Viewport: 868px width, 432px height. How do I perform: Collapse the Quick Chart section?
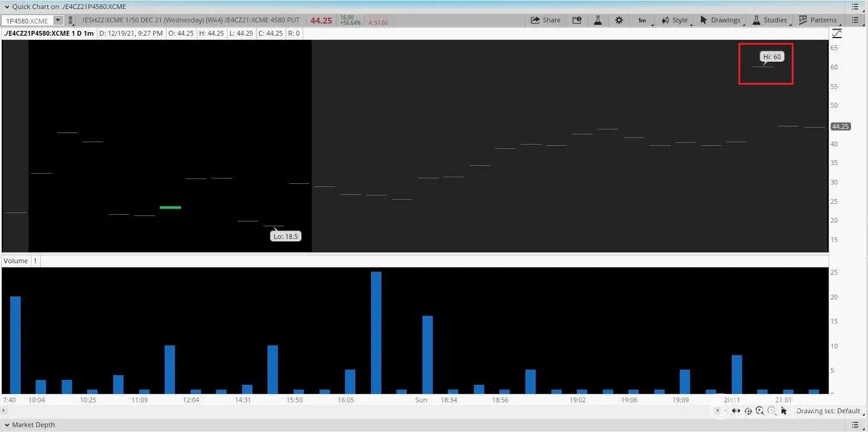(x=7, y=7)
